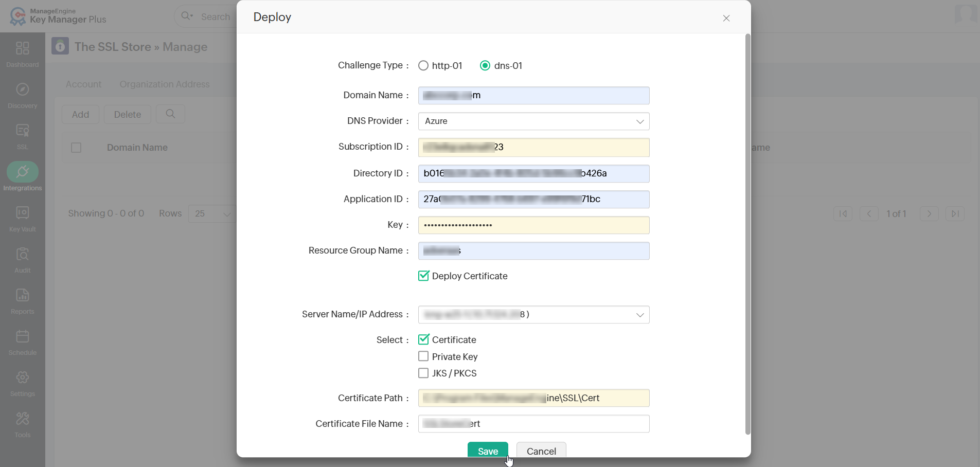Screen dimensions: 980x467
Task: Check the Private Key checkbox
Action: (x=423, y=356)
